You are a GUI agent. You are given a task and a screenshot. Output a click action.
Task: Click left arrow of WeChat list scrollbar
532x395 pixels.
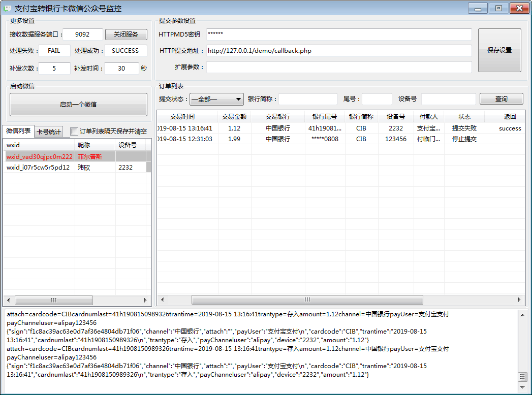pos(7,300)
